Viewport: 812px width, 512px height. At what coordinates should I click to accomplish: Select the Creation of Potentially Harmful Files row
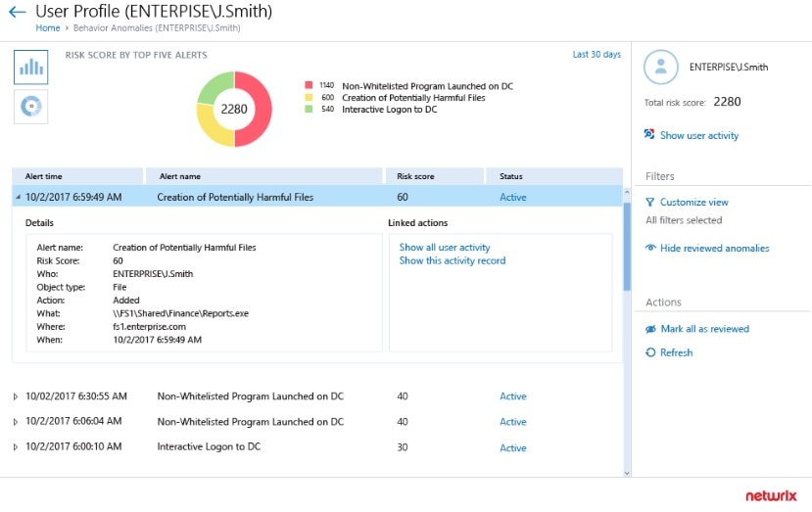(x=317, y=197)
